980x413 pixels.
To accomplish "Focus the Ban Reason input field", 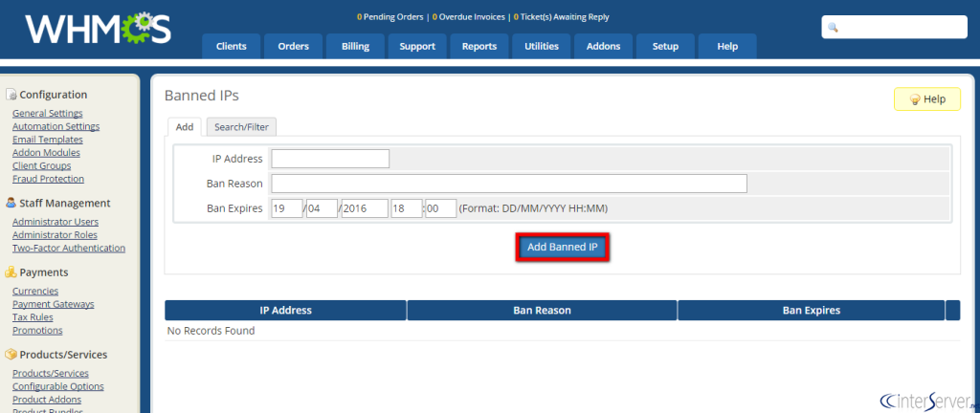I will point(509,184).
